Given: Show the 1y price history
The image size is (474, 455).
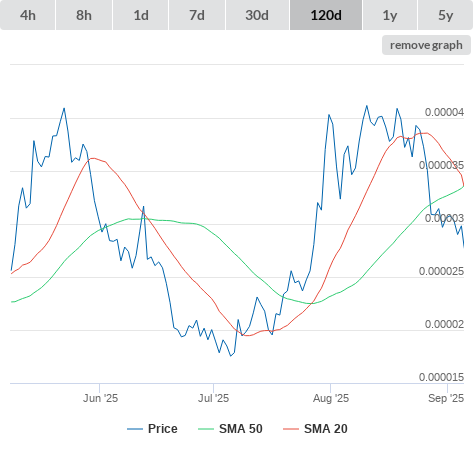Looking at the screenshot, I should (390, 15).
